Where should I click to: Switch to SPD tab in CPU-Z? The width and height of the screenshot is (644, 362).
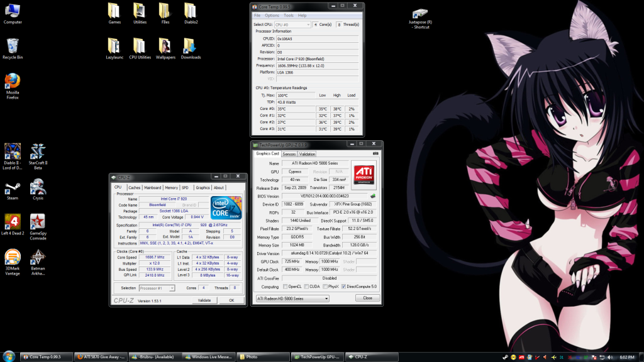point(186,187)
